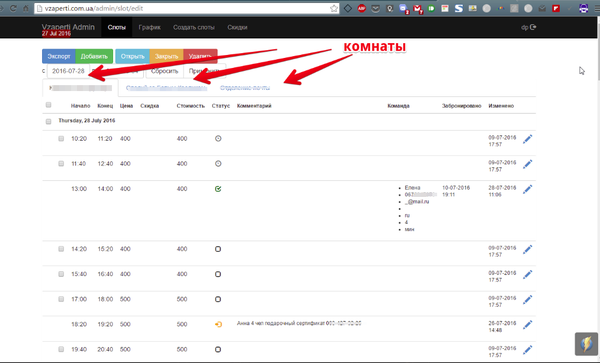Click the pencil icon for the 15:40 slot
The height and width of the screenshot is (363, 600).
[528, 275]
